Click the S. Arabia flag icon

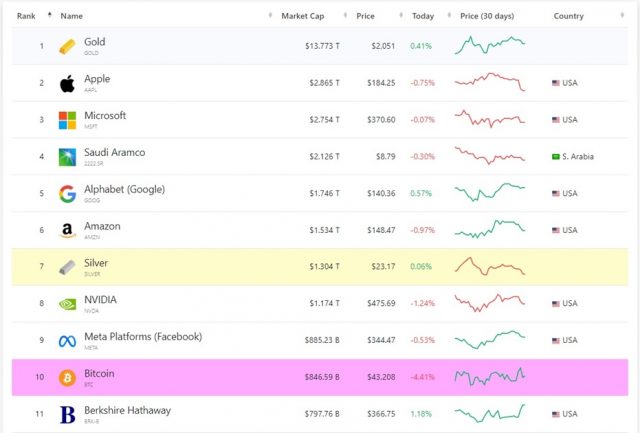pos(555,157)
